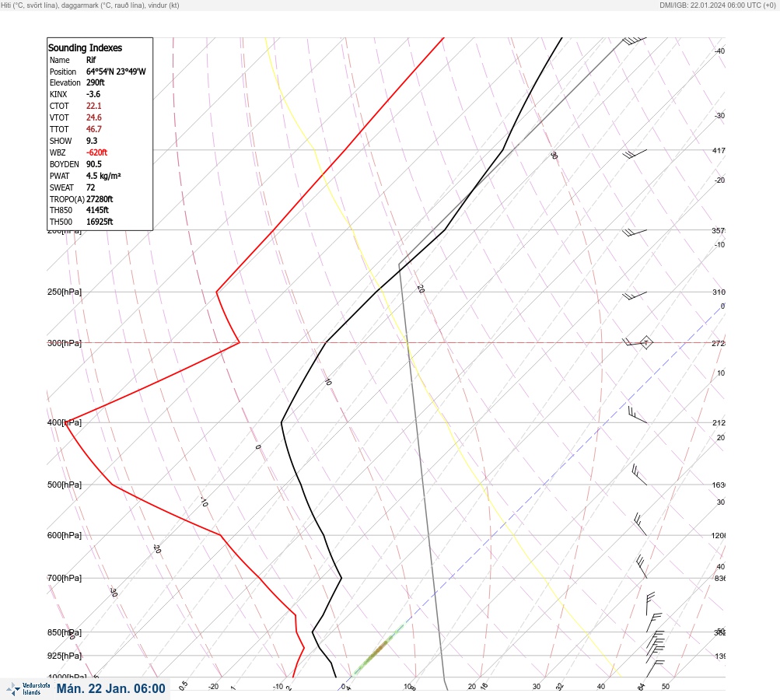Click the -20 temperature axis label at bottom

(x=213, y=687)
